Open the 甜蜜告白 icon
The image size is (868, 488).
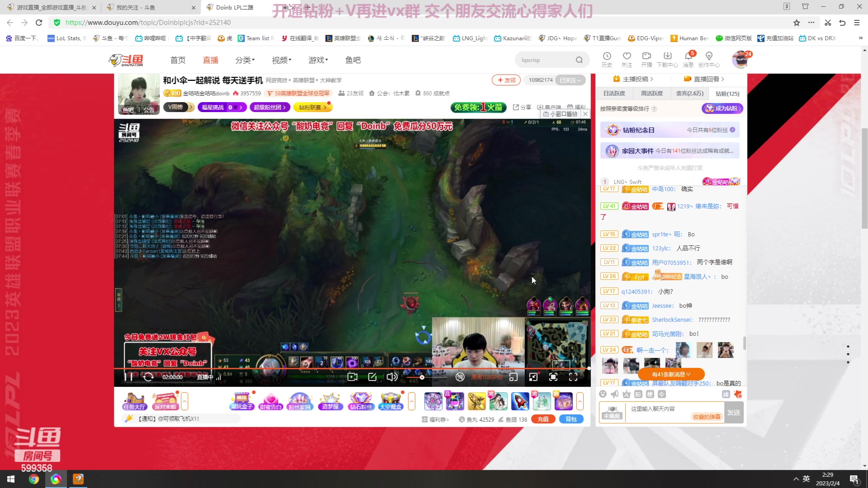(271, 401)
